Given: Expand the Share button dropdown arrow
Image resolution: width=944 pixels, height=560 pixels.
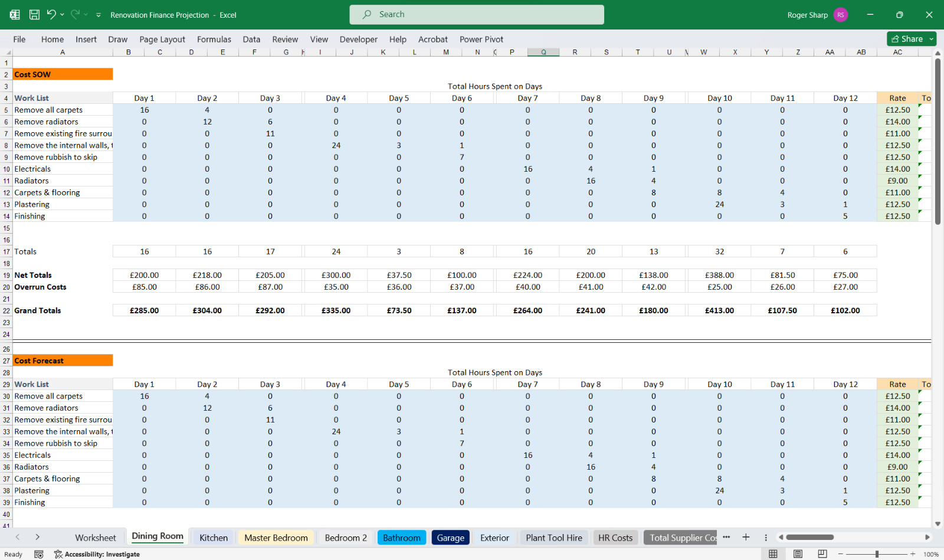Looking at the screenshot, I should tap(932, 39).
